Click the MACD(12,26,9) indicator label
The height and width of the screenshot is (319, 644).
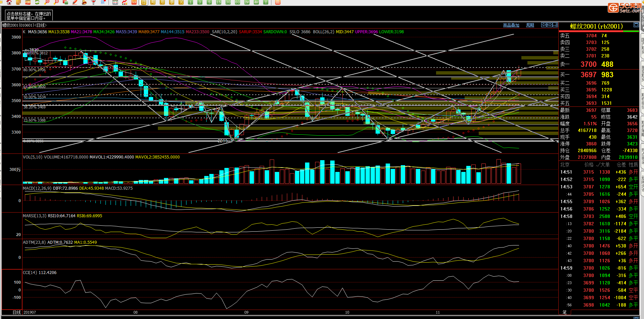[37, 188]
